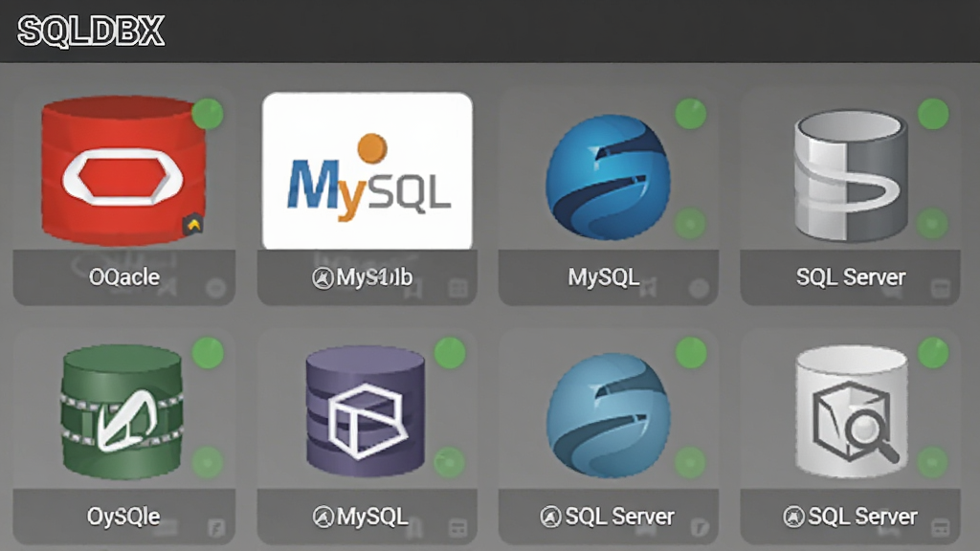The width and height of the screenshot is (980, 551).
Task: Click the top green status dot on OQacle card
Action: pyautogui.click(x=208, y=114)
